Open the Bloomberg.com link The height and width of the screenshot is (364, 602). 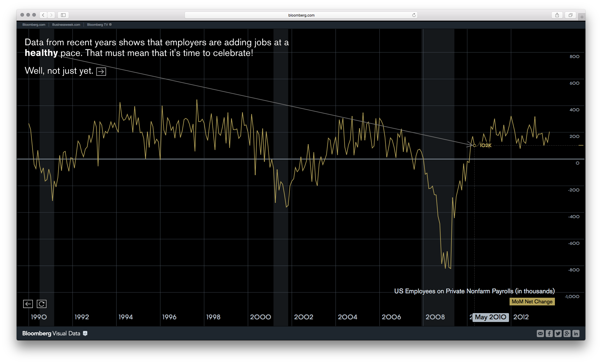click(x=33, y=25)
